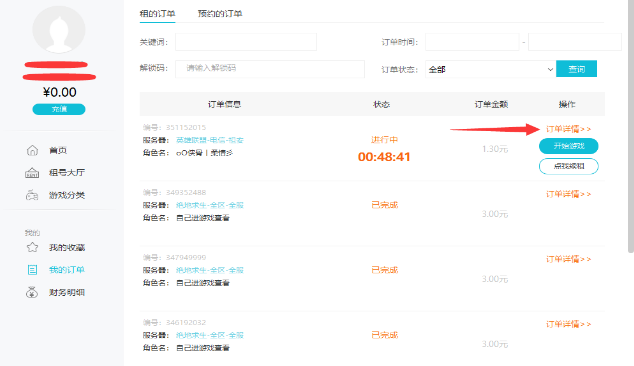Click the vertical scrollbar on the right edge

[631, 126]
